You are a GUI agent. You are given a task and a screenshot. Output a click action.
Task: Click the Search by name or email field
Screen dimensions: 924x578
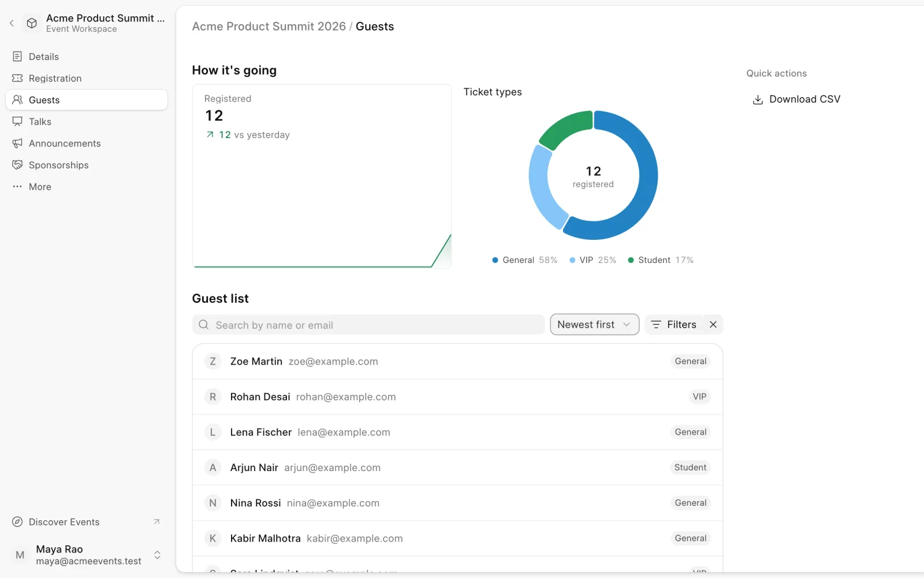click(368, 325)
